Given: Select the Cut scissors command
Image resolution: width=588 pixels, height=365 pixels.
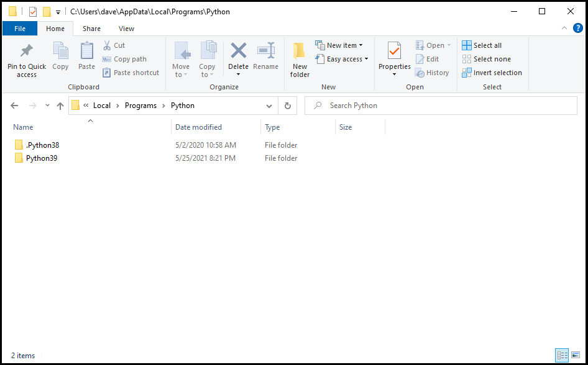Looking at the screenshot, I should 114,45.
